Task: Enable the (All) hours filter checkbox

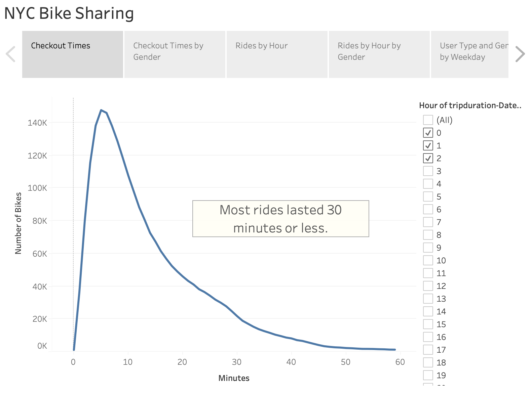Action: (428, 120)
